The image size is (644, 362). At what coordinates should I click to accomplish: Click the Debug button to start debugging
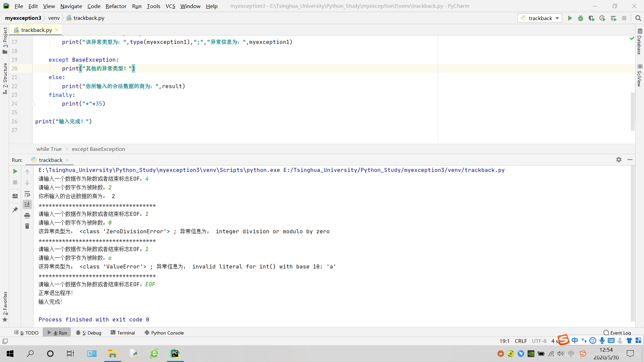pyautogui.click(x=581, y=18)
